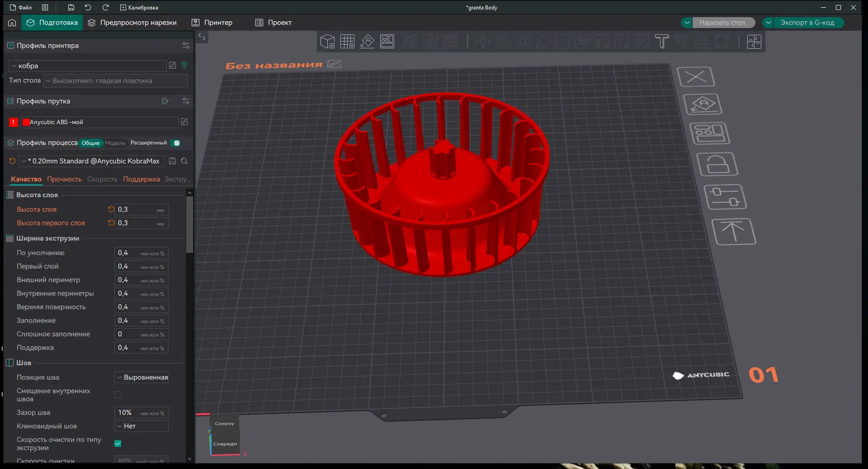Click the Нарезать стол button
The height and width of the screenshot is (469, 868).
point(723,23)
